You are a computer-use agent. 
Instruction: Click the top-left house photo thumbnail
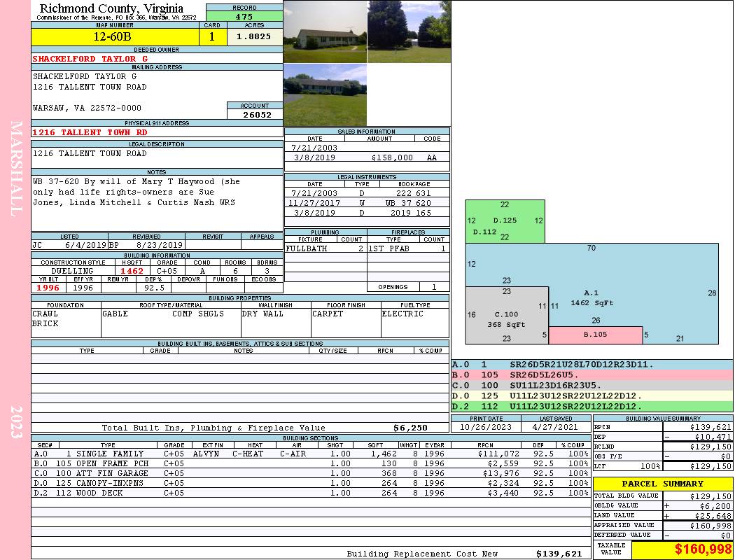325,31
